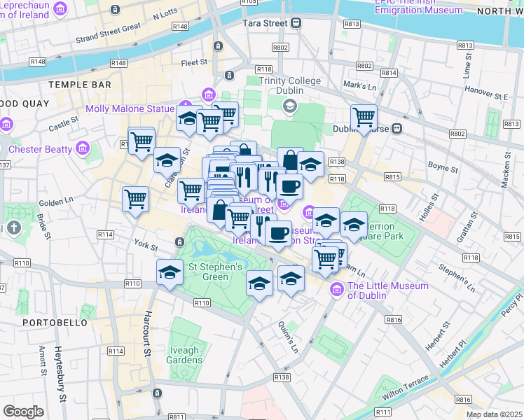Click the museum pin above Molly Malone Statue label

209,94
